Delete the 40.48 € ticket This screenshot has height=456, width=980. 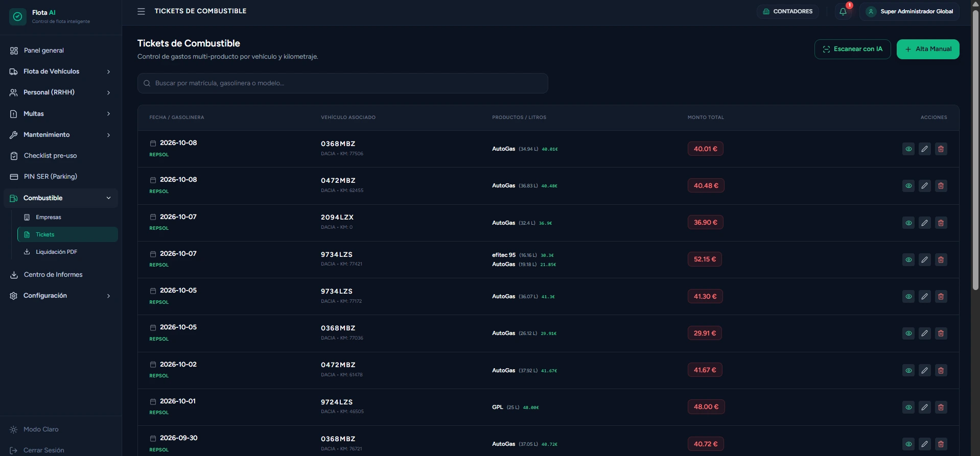click(941, 186)
